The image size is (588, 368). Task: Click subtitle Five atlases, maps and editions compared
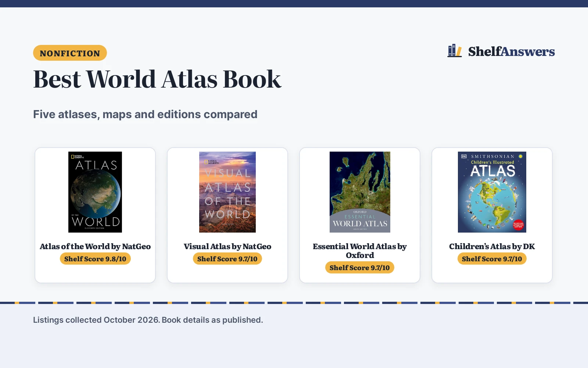tap(145, 114)
